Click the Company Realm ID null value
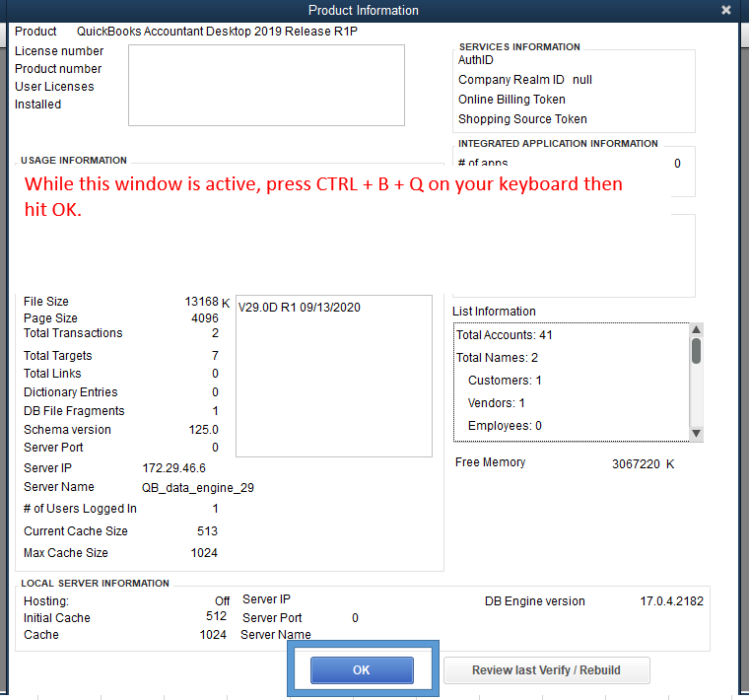 (x=582, y=79)
